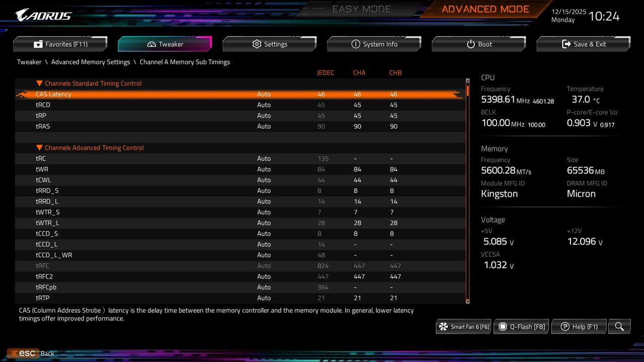Viewport: 644px width, 362px height.
Task: Select the Boot tab
Action: point(478,44)
